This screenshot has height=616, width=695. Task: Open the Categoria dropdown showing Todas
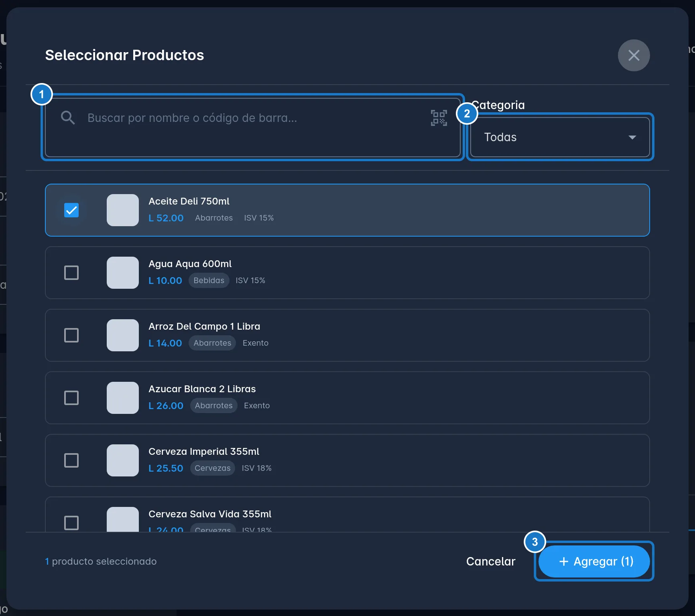click(x=560, y=137)
